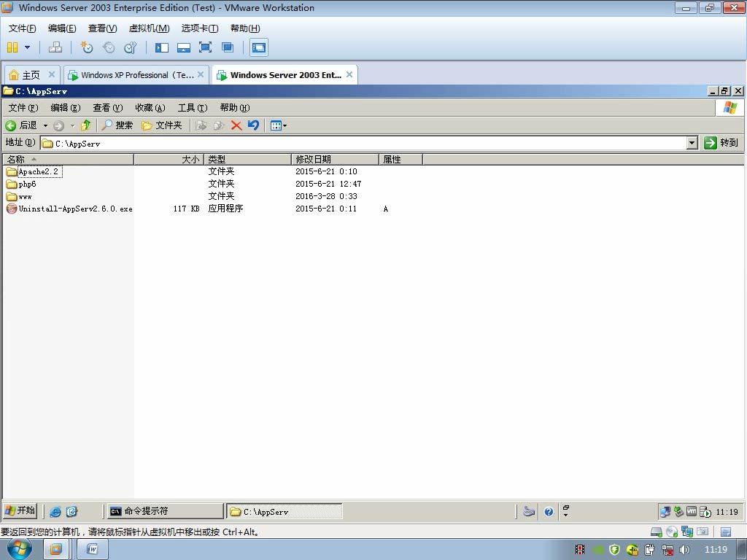Take a snapshot of the virtual machine
The image size is (747, 560).
86,47
